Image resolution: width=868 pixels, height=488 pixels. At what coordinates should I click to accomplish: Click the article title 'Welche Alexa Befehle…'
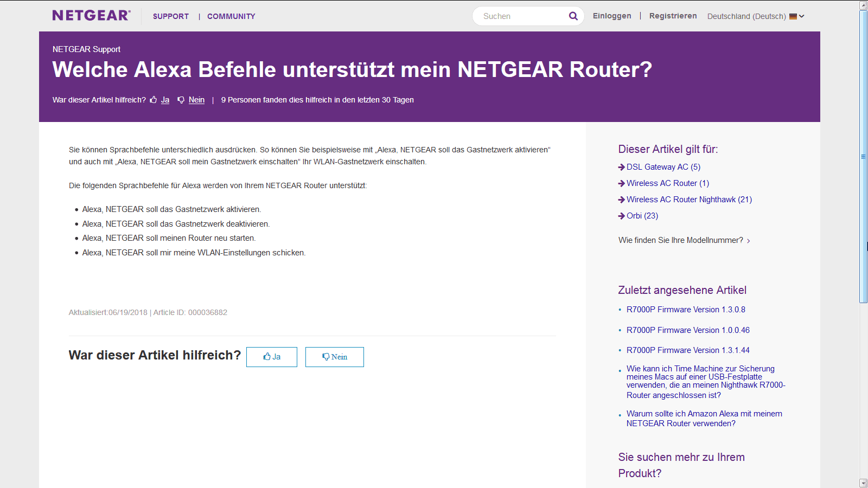pos(352,69)
